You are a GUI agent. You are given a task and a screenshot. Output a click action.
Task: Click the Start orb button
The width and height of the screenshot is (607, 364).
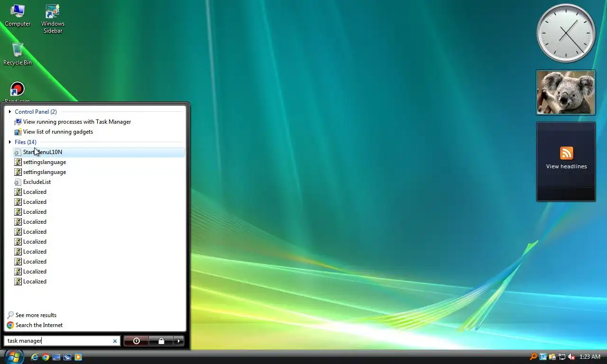(x=14, y=357)
